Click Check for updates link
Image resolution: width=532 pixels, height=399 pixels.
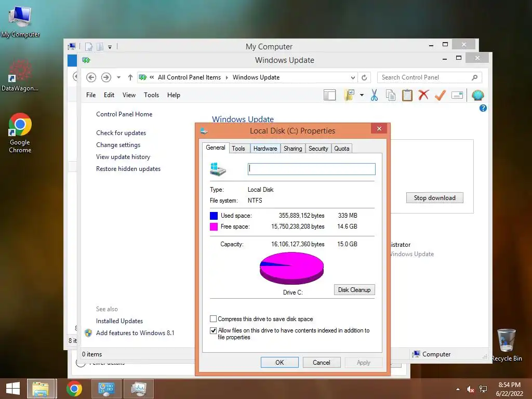[121, 133]
